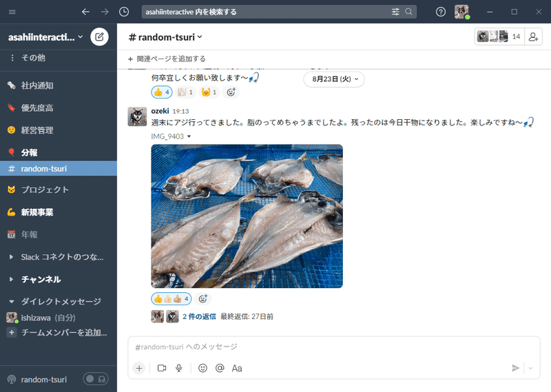The width and height of the screenshot is (551, 392).
Task: Open ozeki's profile avatar
Action: [137, 116]
